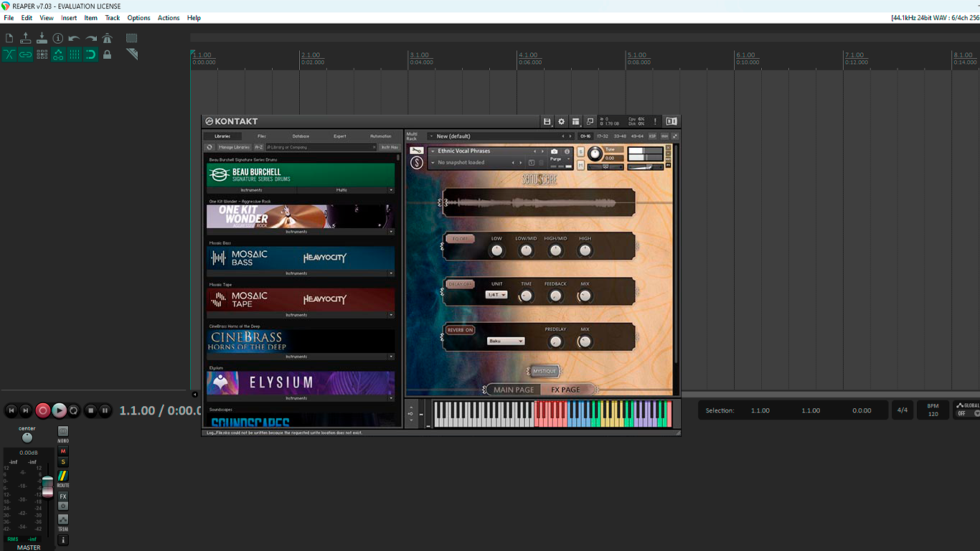Toggle the master MONO button
The image size is (980, 551).
pos(62,431)
